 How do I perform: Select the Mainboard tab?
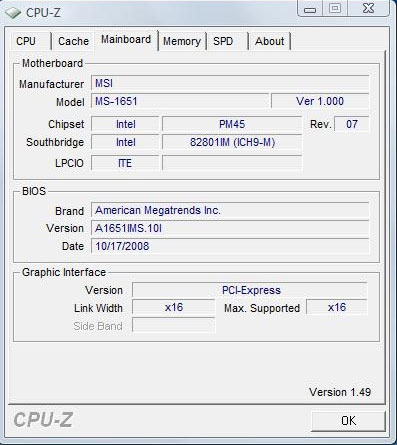click(x=126, y=40)
